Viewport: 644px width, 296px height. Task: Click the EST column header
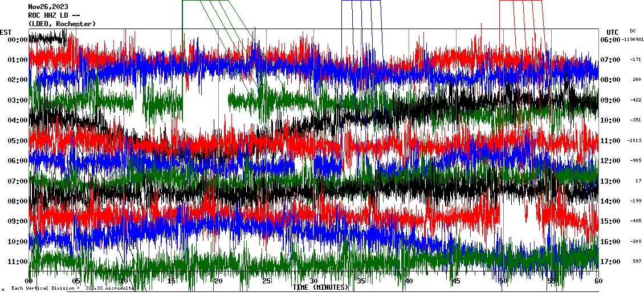tap(6, 32)
